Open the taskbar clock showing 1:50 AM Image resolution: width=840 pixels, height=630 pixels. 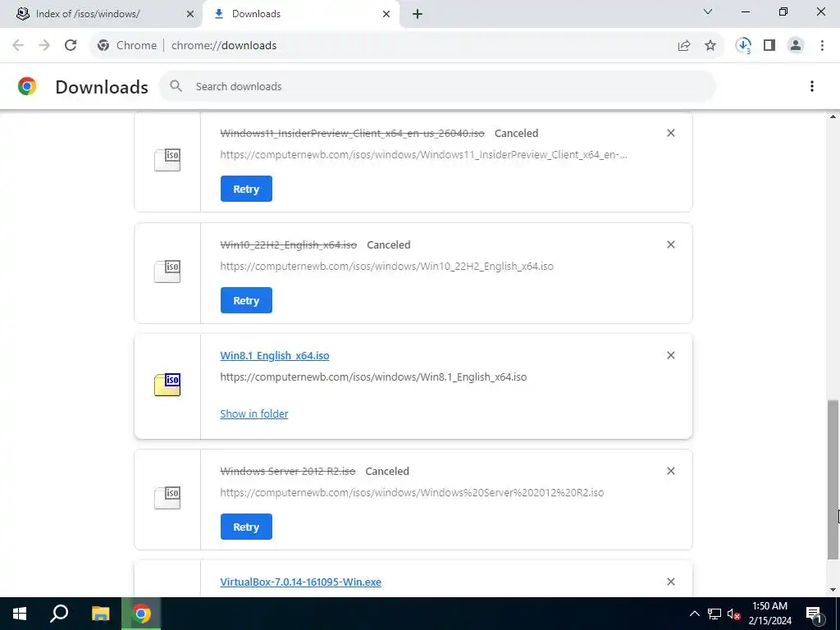click(769, 614)
